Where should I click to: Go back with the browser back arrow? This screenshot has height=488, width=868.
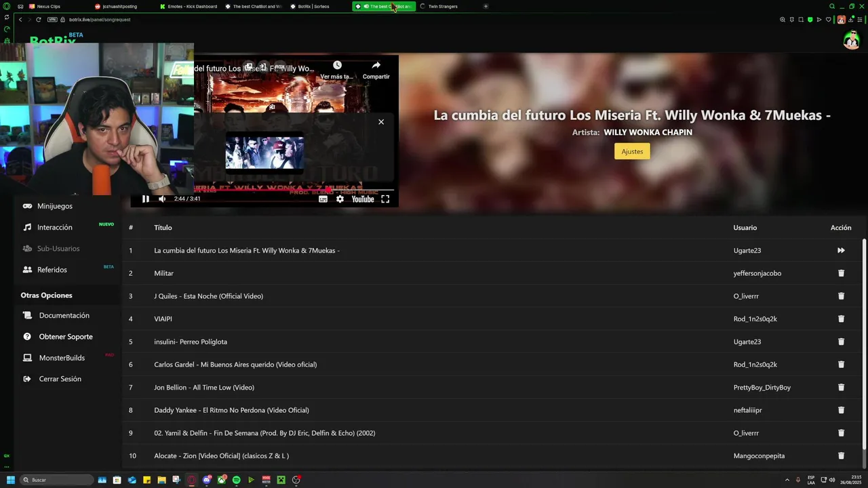[x=20, y=20]
